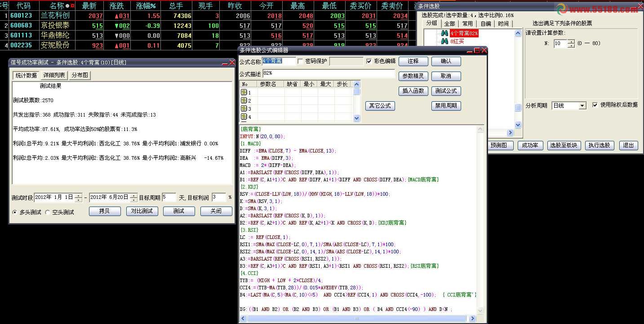Open 分析周期 dropdown showing 日线
This screenshot has width=644, height=324.
pyautogui.click(x=569, y=106)
